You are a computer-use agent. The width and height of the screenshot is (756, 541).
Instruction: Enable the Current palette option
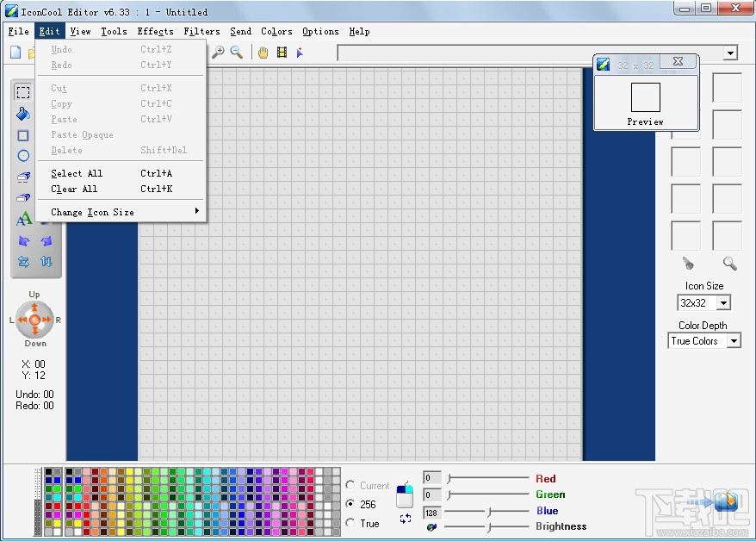coord(352,485)
